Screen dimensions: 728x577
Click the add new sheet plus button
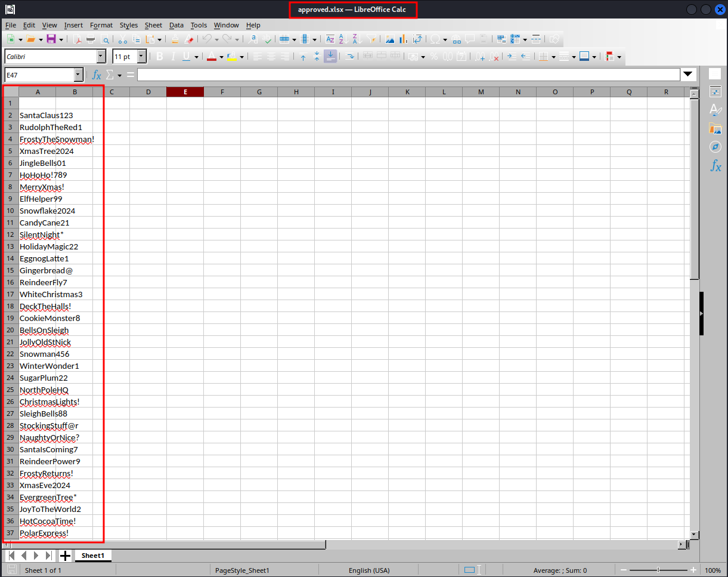coord(65,556)
